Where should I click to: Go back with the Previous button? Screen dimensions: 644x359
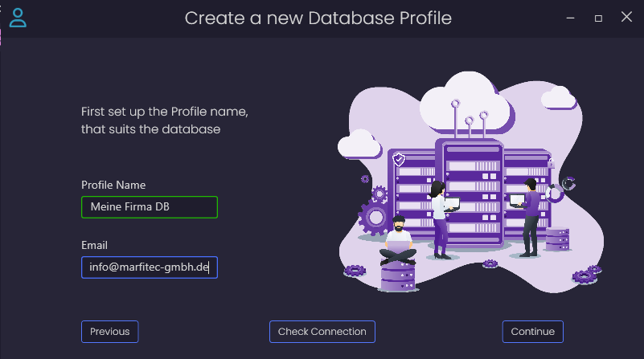click(x=109, y=332)
